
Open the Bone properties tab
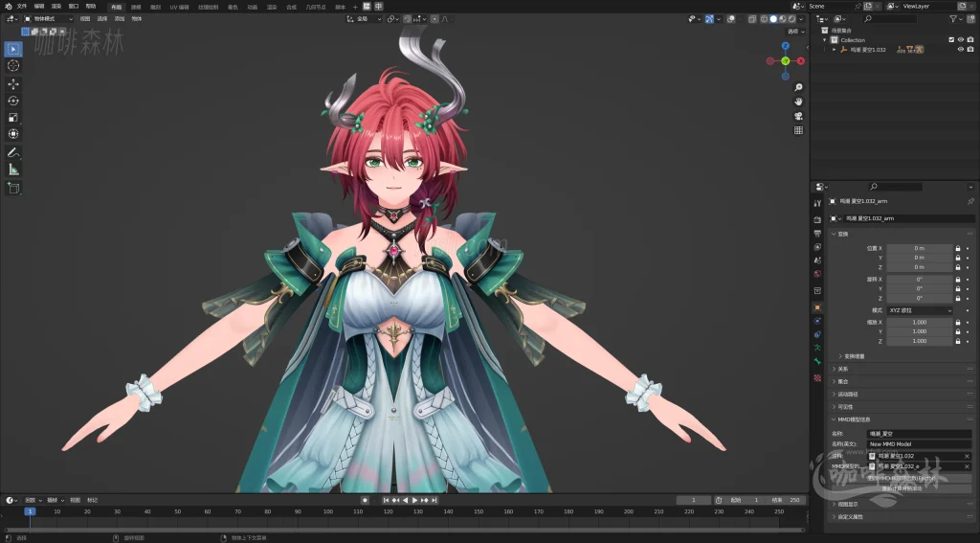(x=817, y=361)
